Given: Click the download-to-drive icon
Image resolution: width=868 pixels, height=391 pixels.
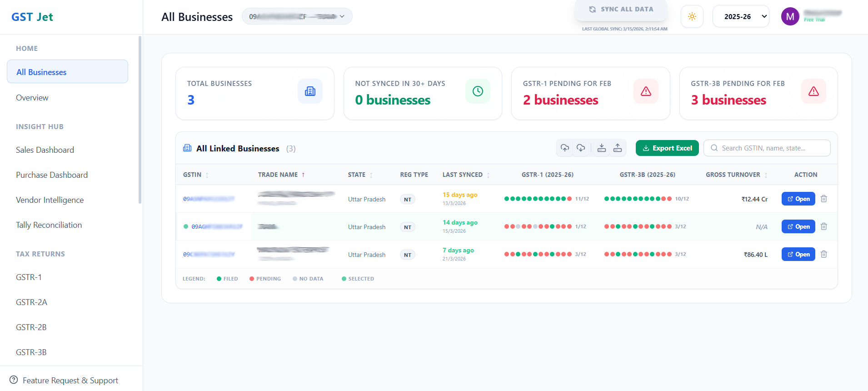Looking at the screenshot, I should click(602, 148).
